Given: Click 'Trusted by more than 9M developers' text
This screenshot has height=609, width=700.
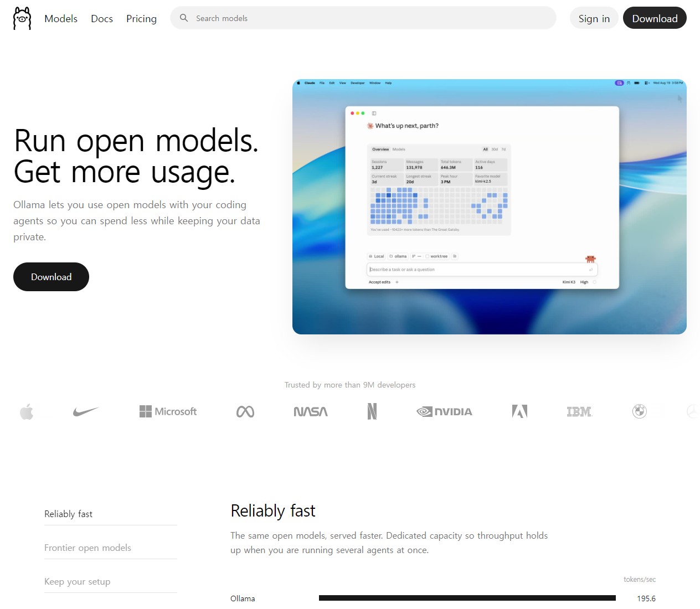Looking at the screenshot, I should click(350, 385).
